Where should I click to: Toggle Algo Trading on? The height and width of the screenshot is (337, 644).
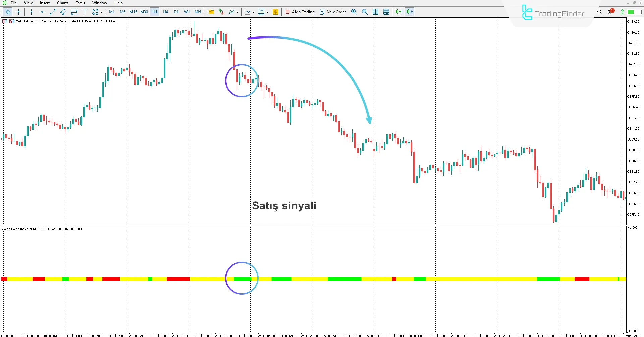(x=300, y=12)
